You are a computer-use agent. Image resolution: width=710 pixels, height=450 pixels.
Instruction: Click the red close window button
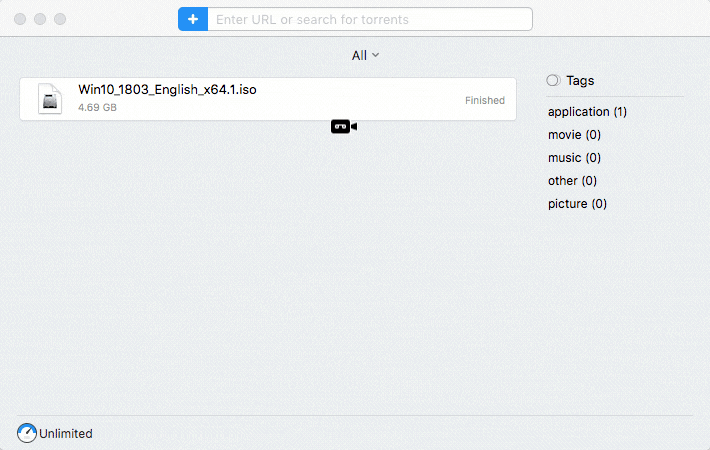click(x=20, y=19)
